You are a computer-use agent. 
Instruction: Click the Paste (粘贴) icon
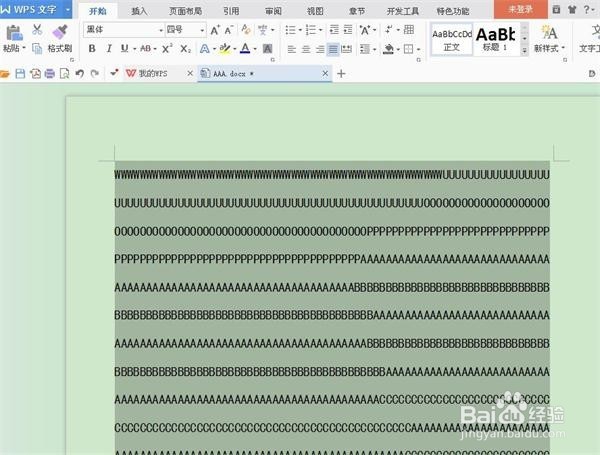tap(14, 34)
